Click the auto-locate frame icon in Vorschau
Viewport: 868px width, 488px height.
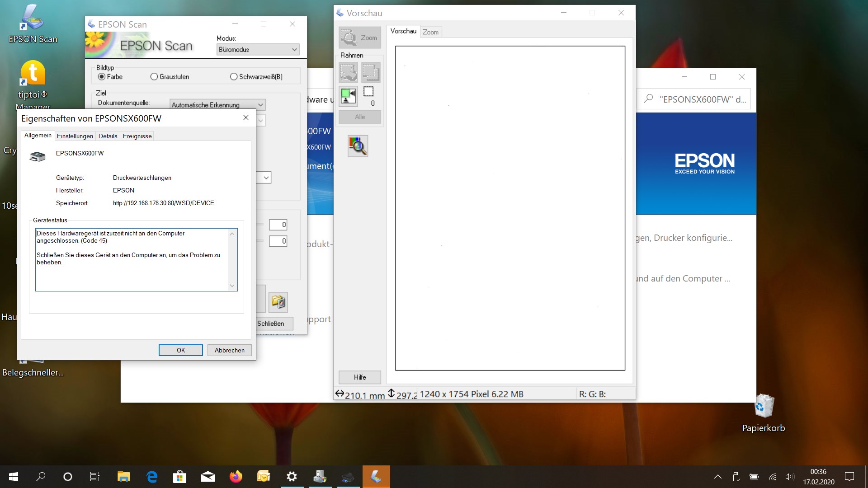[x=349, y=96]
